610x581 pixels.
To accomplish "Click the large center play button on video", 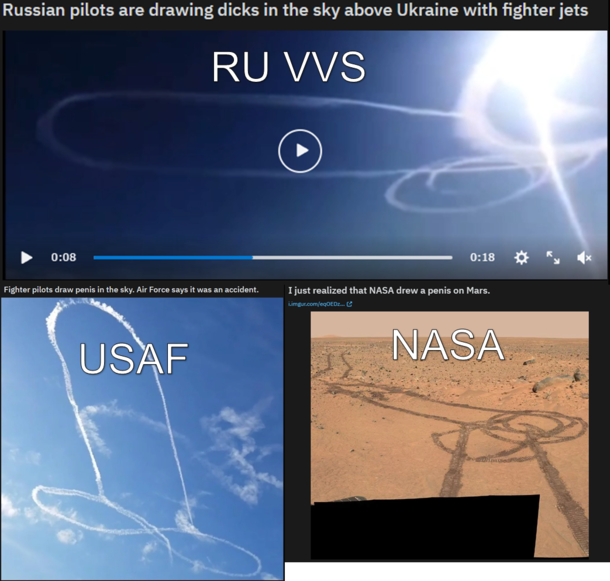I will click(300, 151).
